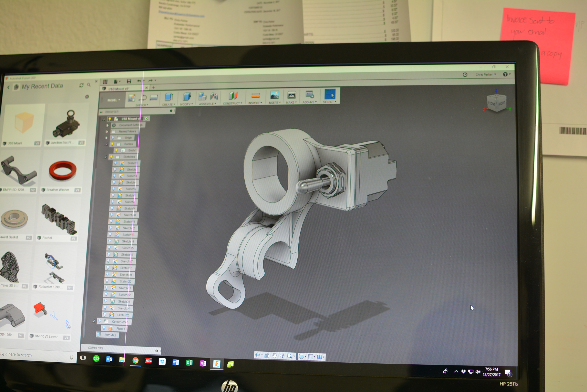This screenshot has height=392, width=587.
Task: Open job status clock icon
Action: pos(465,75)
